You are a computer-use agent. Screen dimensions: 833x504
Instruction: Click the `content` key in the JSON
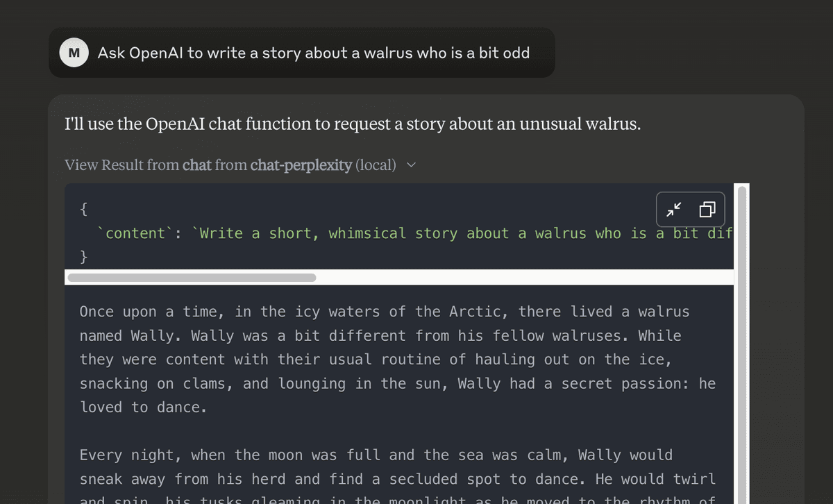(x=135, y=233)
